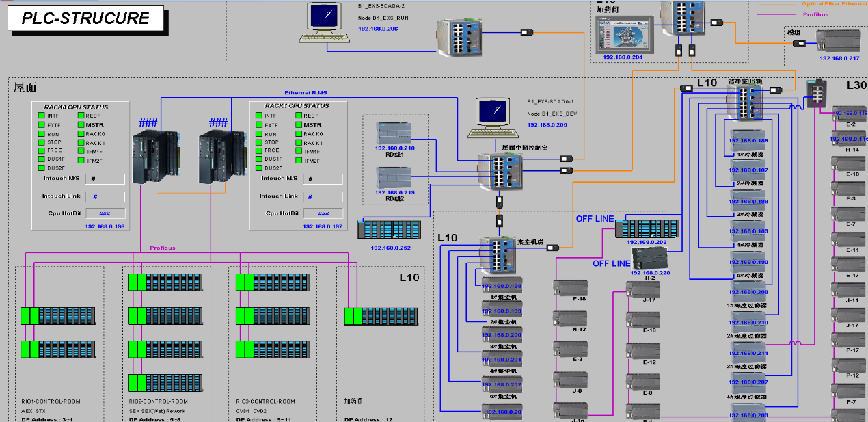Click the RACK0 Intouch M/S field
Image resolution: width=868 pixels, height=422 pixels.
pos(105,179)
